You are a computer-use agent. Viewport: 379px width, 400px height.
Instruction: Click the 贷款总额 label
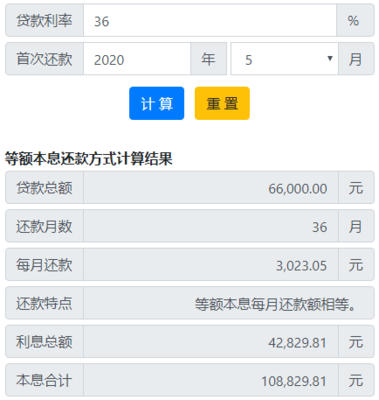(44, 188)
